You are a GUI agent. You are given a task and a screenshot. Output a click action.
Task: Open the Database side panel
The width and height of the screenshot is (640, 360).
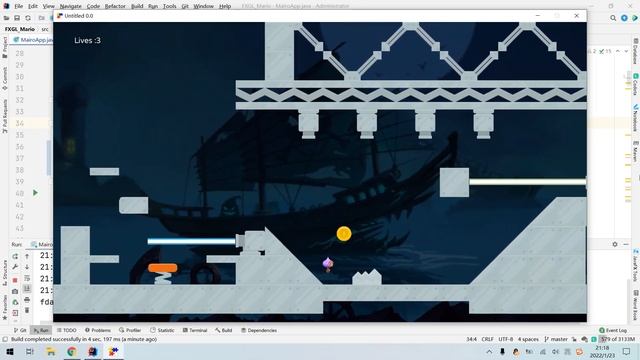pyautogui.click(x=636, y=51)
